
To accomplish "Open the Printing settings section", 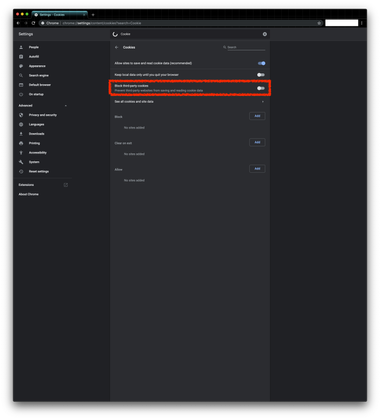I will [x=34, y=143].
